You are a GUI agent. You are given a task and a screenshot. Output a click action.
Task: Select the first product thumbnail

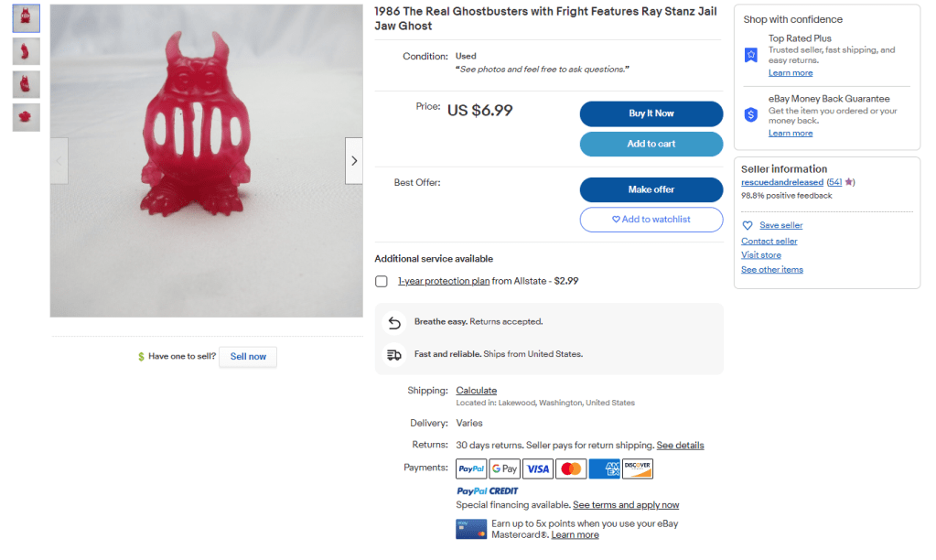[x=26, y=19]
